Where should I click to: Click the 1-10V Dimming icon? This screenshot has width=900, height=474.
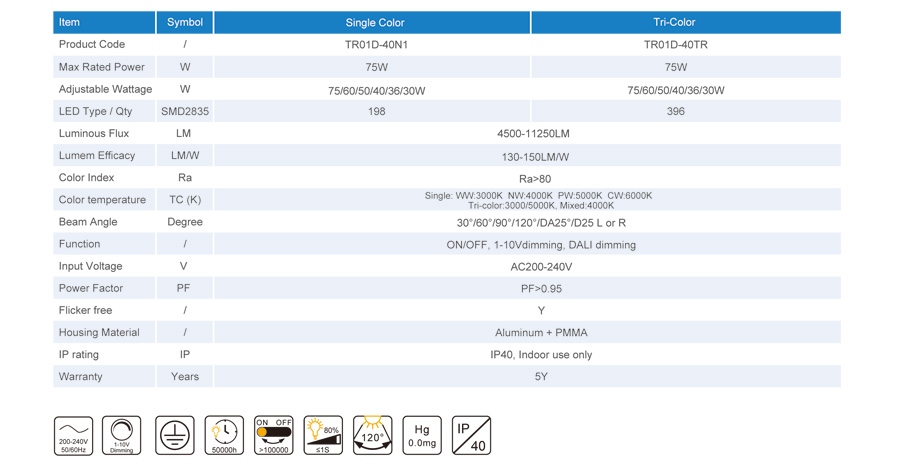click(x=122, y=436)
